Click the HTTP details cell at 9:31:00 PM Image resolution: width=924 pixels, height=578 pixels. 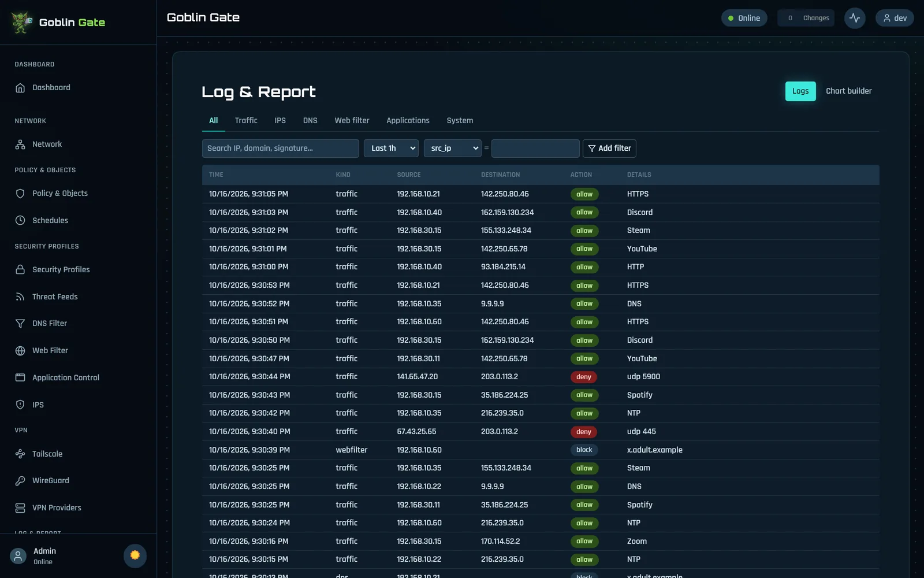tap(635, 267)
